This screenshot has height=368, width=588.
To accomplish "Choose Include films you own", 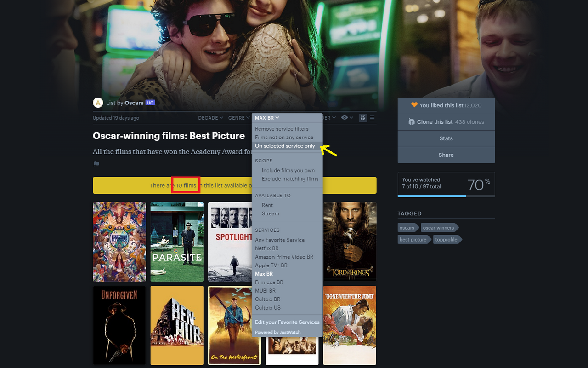I will tap(287, 170).
